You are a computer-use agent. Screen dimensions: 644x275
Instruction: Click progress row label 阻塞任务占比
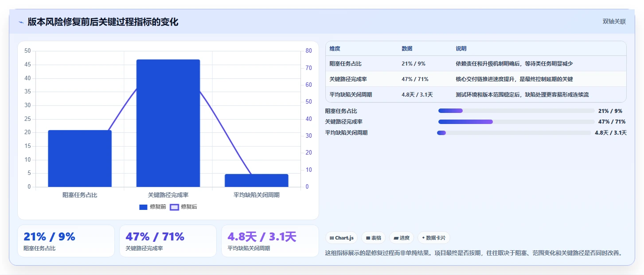pos(341,111)
